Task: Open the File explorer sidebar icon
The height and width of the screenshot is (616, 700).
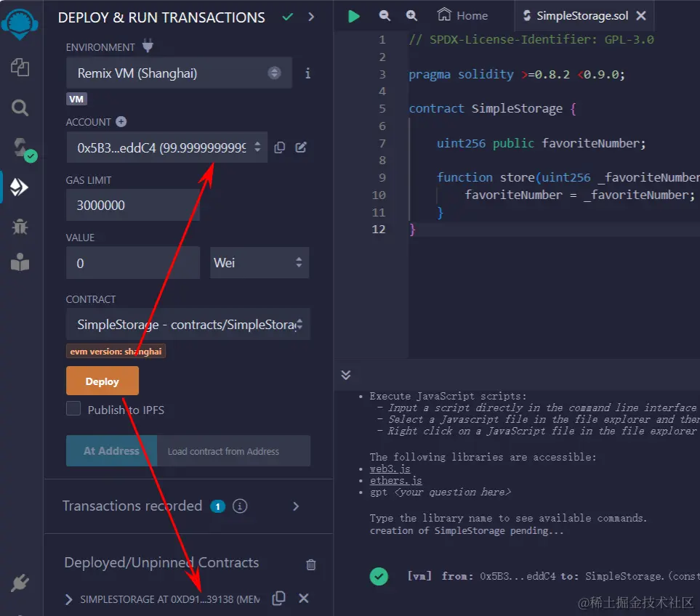Action: click(x=20, y=68)
